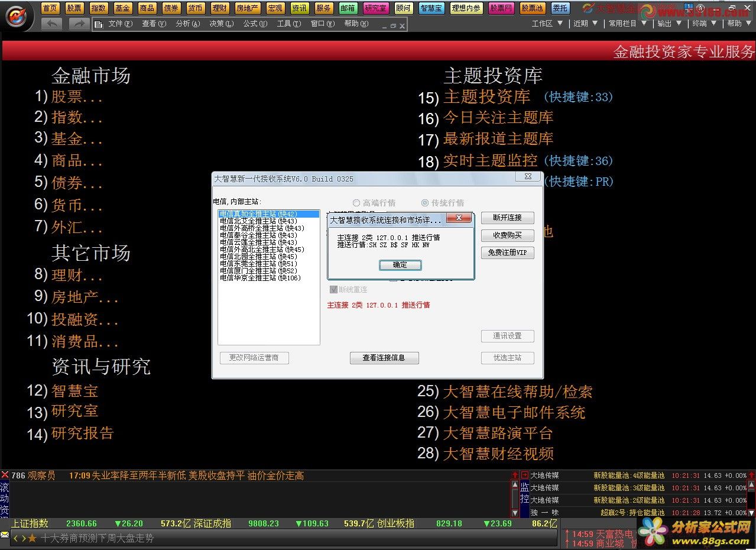The height and width of the screenshot is (550, 756).
Task: Click the star icon in the bottom news bar
Action: tap(32, 538)
